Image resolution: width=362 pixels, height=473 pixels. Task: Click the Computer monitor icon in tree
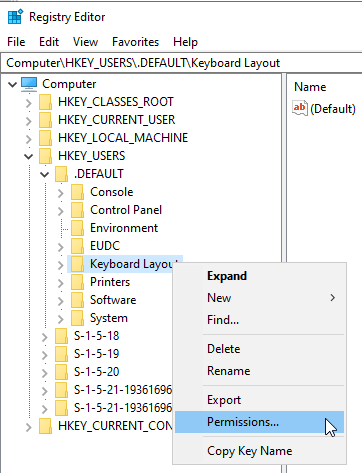[x=29, y=84]
